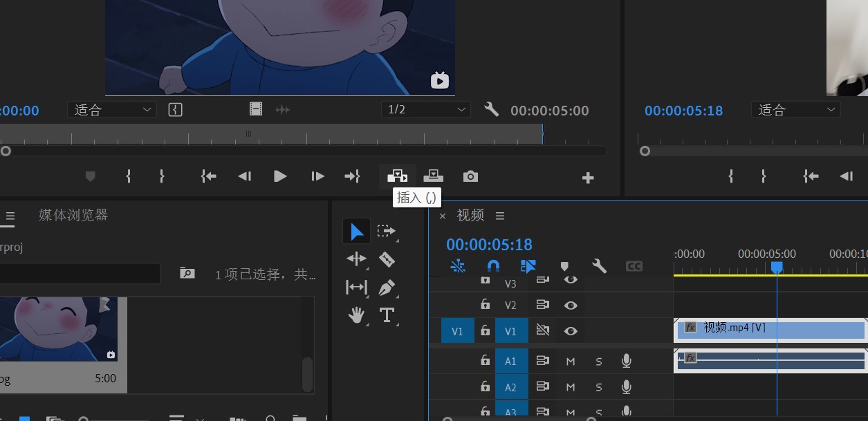Viewport: 868px width, 421px height.
Task: Select the cartoon clip thumbnail in Project
Action: click(58, 329)
